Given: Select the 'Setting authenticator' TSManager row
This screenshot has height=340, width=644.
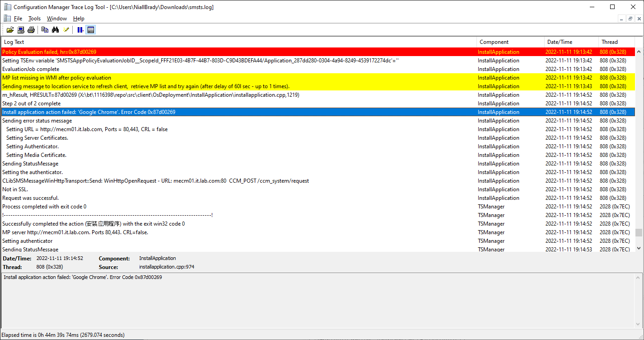Looking at the screenshot, I should point(318,241).
